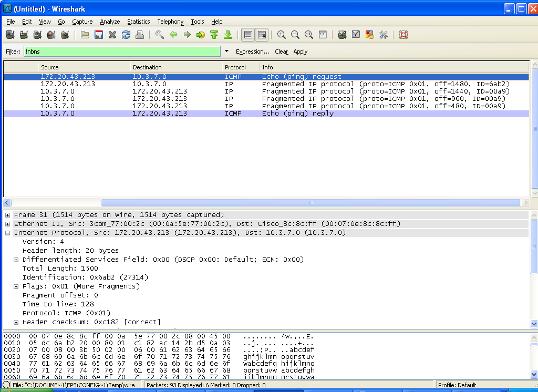Viewport: 538px width, 392px height.
Task: Select fragmented packet with off=480
Action: click(x=266, y=106)
